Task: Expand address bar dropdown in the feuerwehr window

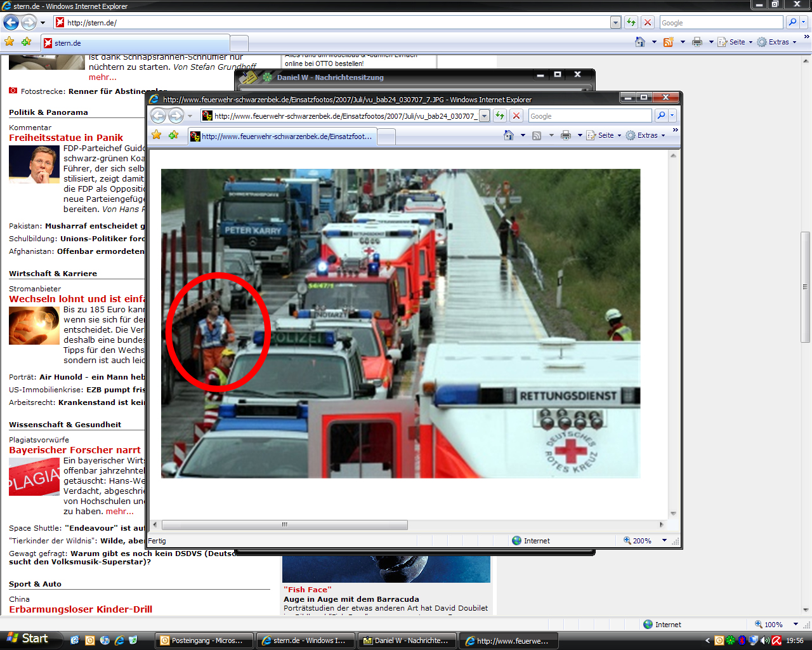Action: tap(485, 116)
